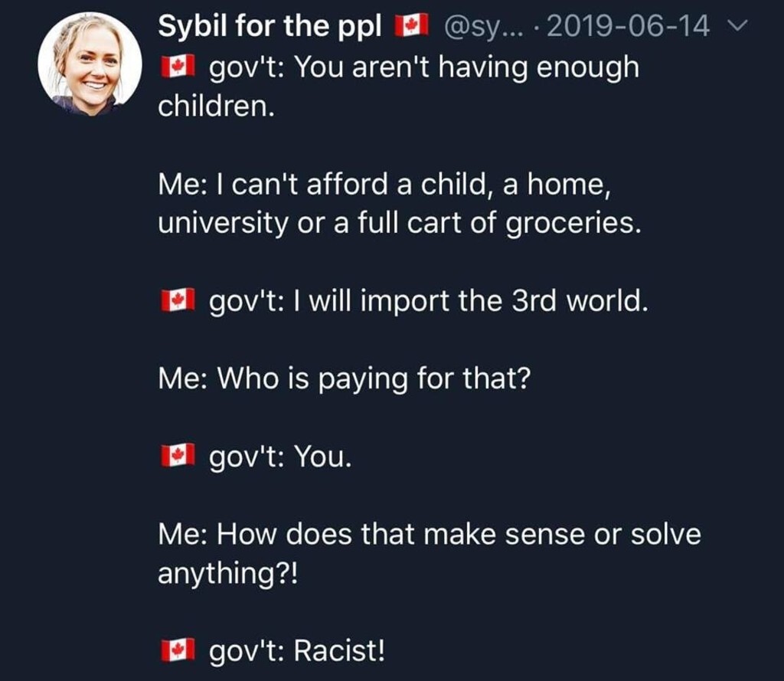This screenshot has width=784, height=681.
Task: Click the flag before "gov't: You aren't having"
Action: [x=175, y=68]
